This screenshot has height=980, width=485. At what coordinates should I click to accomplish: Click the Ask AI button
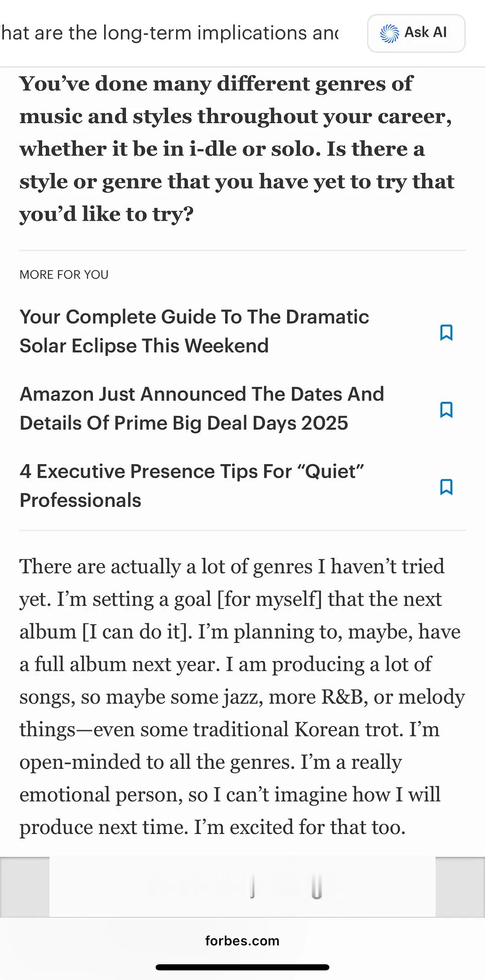(x=416, y=33)
